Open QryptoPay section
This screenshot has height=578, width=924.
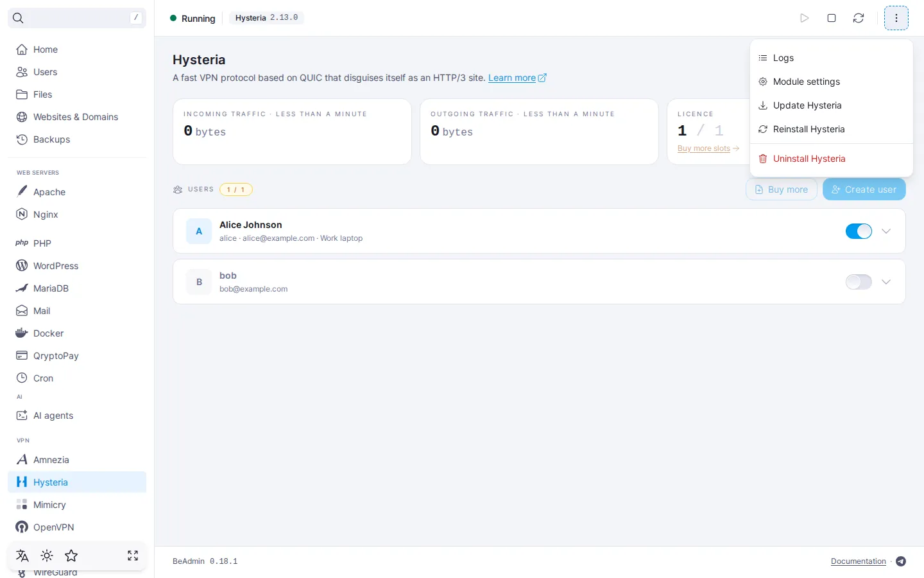click(77, 356)
